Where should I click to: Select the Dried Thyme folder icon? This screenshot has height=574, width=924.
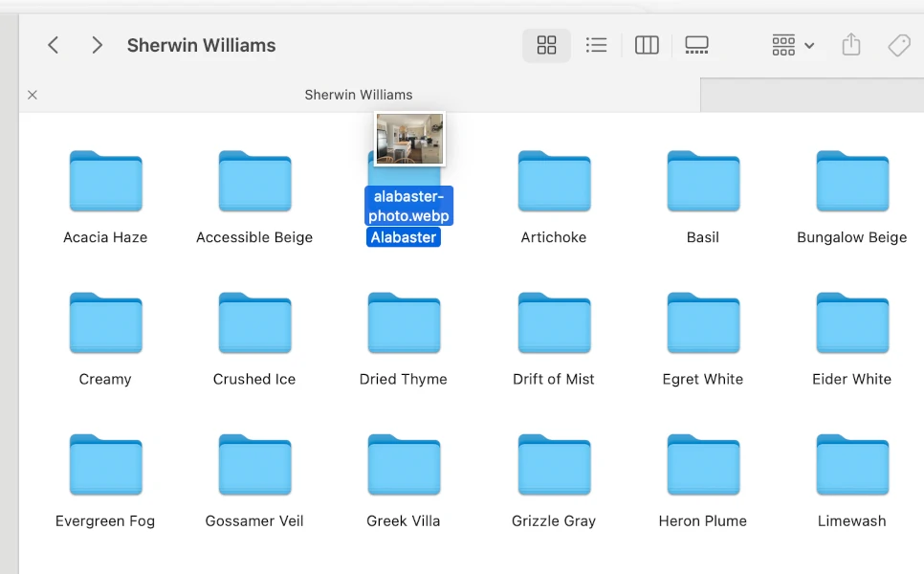click(x=405, y=322)
